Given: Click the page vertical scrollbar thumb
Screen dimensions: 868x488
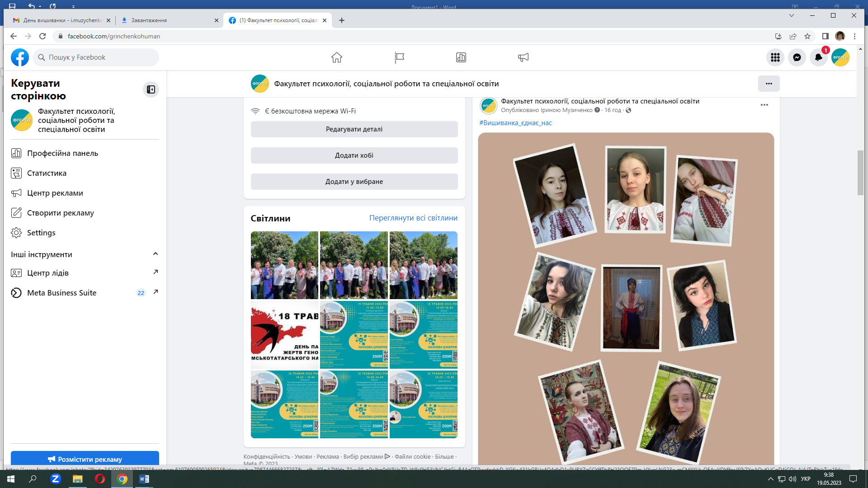Looking at the screenshot, I should click(860, 173).
